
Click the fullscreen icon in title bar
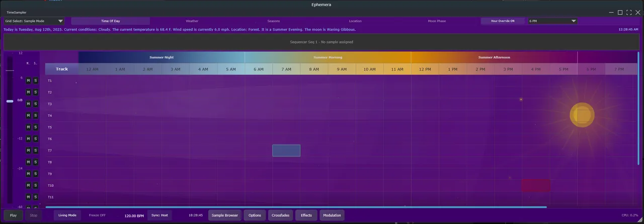(629, 13)
